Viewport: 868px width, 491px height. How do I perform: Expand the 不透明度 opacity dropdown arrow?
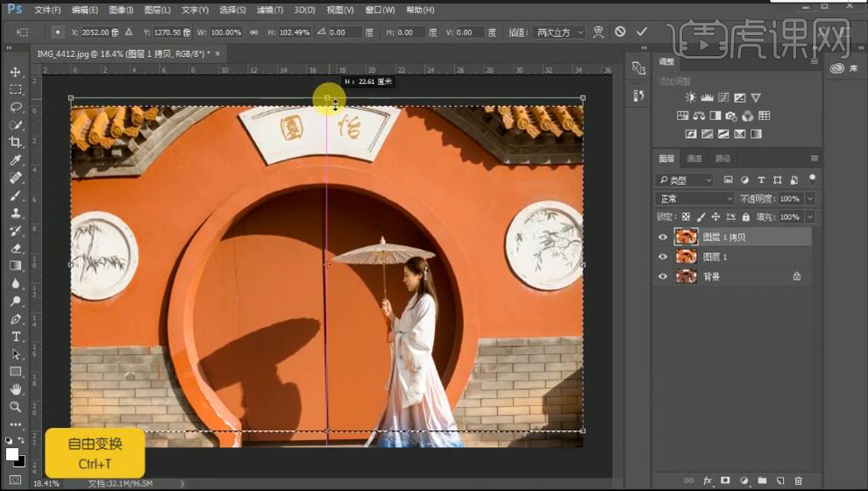pos(809,199)
